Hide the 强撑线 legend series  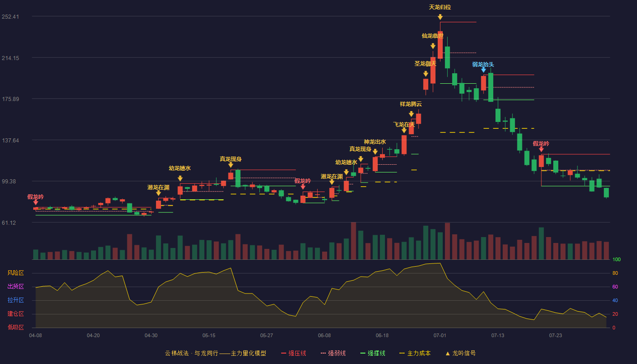click(373, 353)
